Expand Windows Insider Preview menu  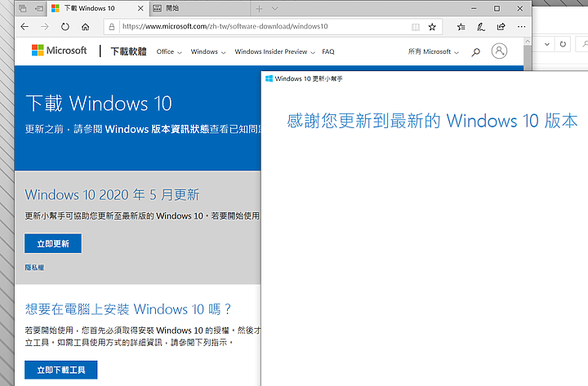[275, 51]
